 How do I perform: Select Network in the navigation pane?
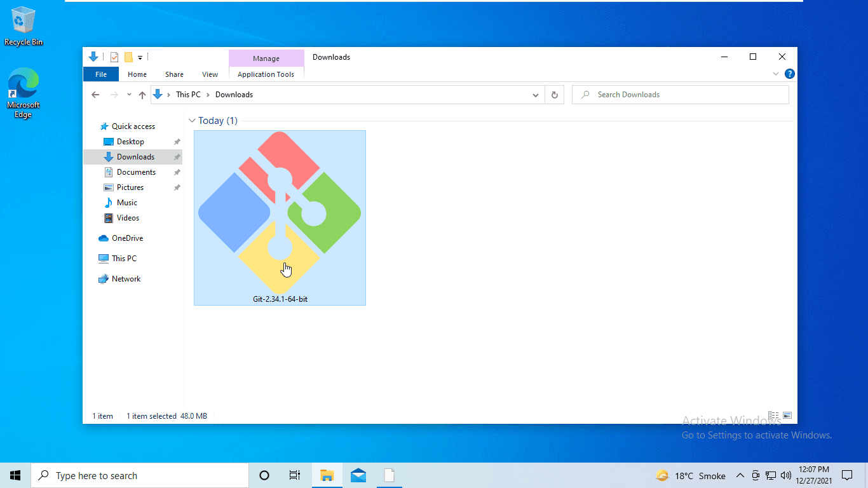click(126, 279)
